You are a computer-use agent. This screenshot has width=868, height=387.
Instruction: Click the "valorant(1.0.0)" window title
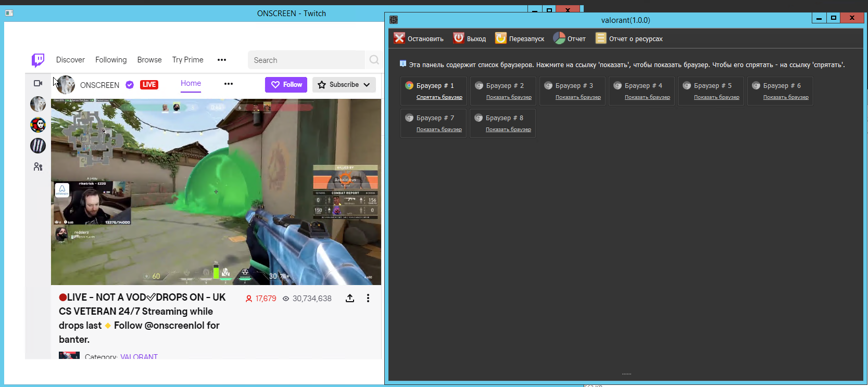(x=625, y=20)
